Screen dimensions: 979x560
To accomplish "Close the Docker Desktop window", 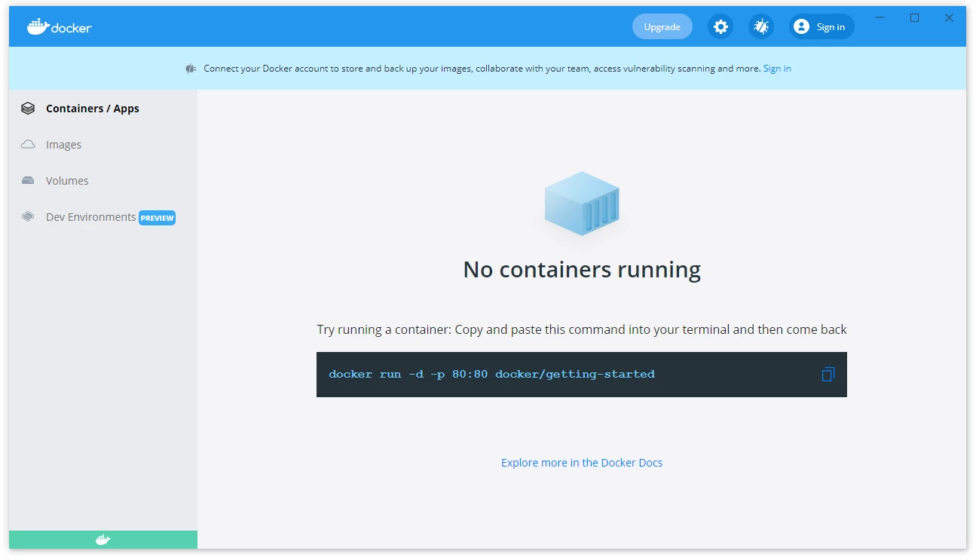I will (x=949, y=18).
